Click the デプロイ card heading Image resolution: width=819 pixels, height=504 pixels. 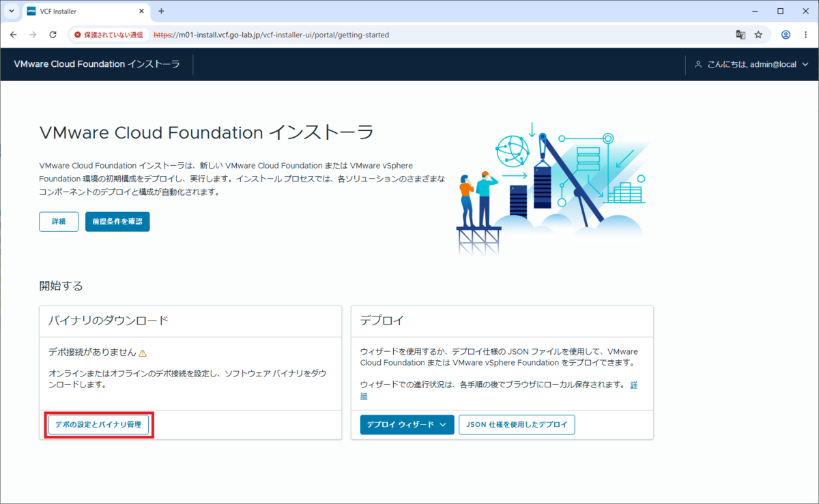click(382, 321)
